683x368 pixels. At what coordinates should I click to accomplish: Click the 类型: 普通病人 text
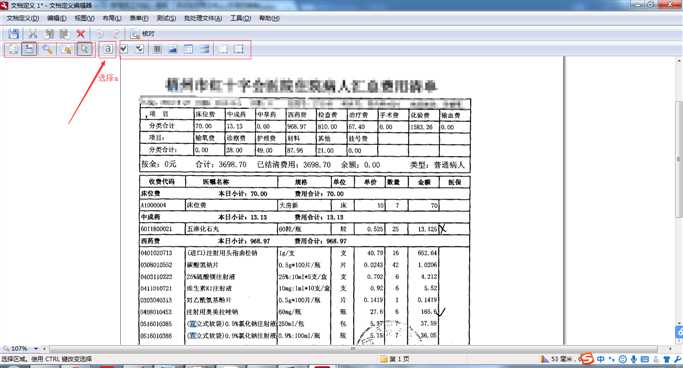click(x=437, y=165)
